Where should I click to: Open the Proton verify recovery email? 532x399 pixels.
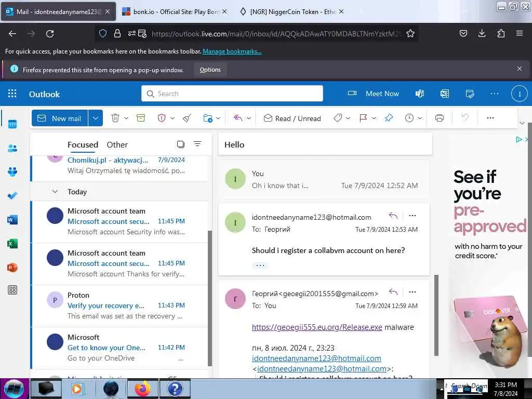(x=119, y=305)
